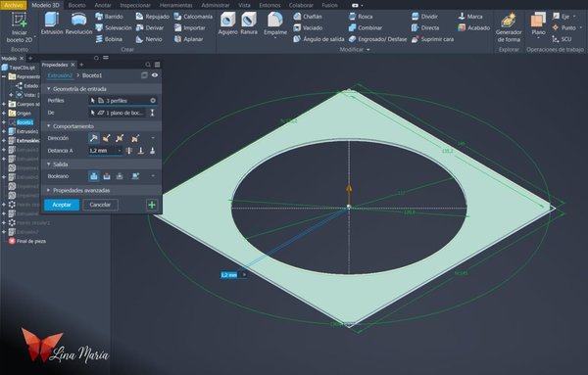588x375 pixels.
Task: Collapse the Salida section
Action: pos(48,164)
